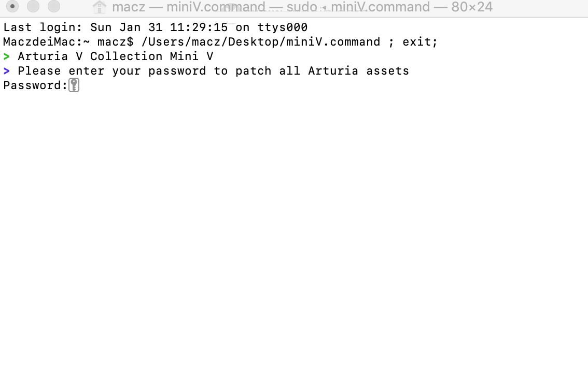The image size is (588, 371).
Task: Click the green arrow prompt marker
Action: click(x=6, y=56)
